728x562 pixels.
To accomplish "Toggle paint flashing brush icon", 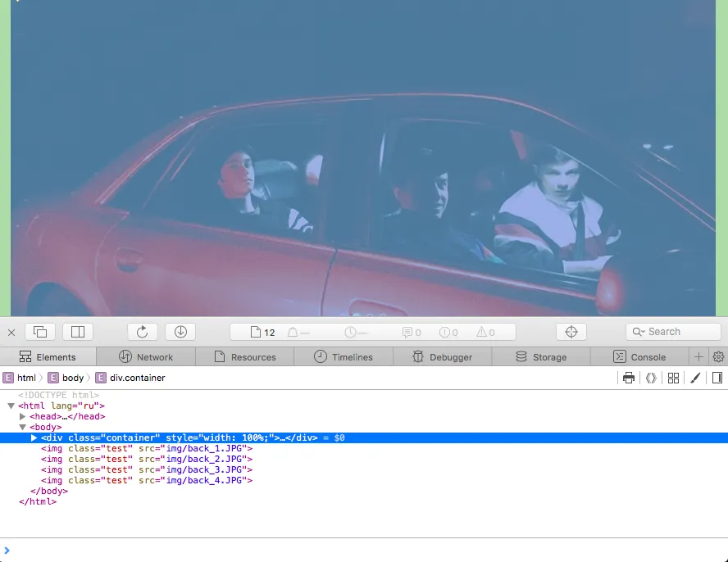I will pyautogui.click(x=695, y=378).
